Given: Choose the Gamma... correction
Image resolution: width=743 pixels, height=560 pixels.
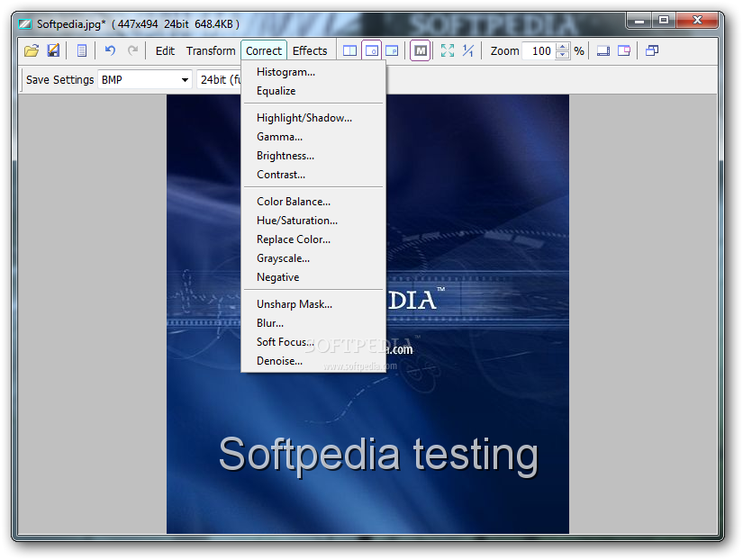Looking at the screenshot, I should pyautogui.click(x=313, y=137).
